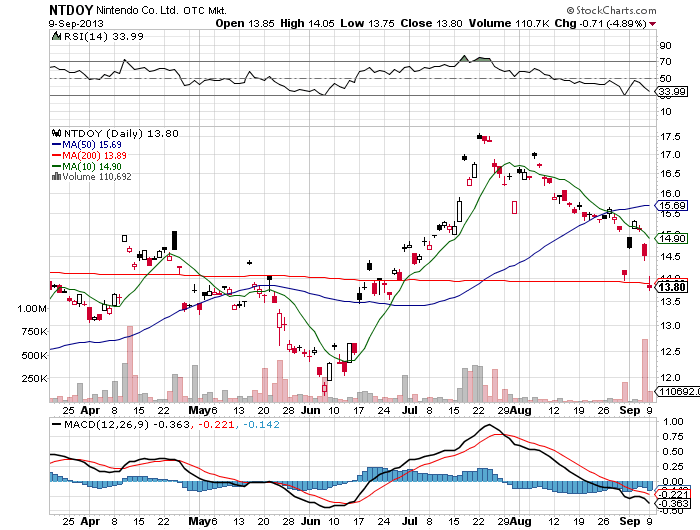Click the Volume 110.7K header value
Viewport: 700px width, 530px height.
click(x=509, y=23)
